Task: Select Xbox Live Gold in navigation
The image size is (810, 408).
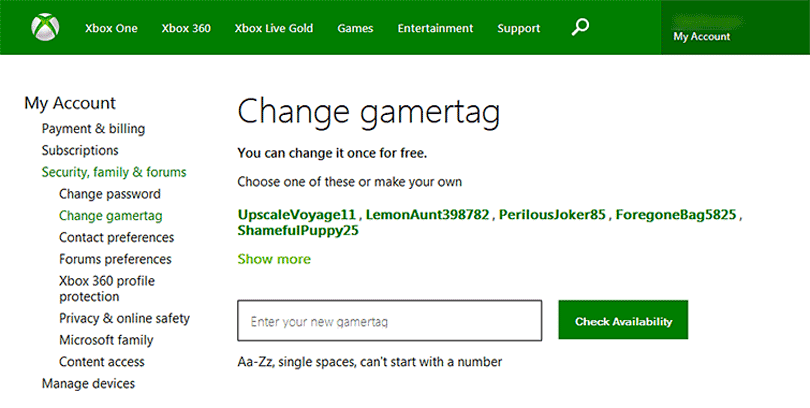Action: [274, 28]
